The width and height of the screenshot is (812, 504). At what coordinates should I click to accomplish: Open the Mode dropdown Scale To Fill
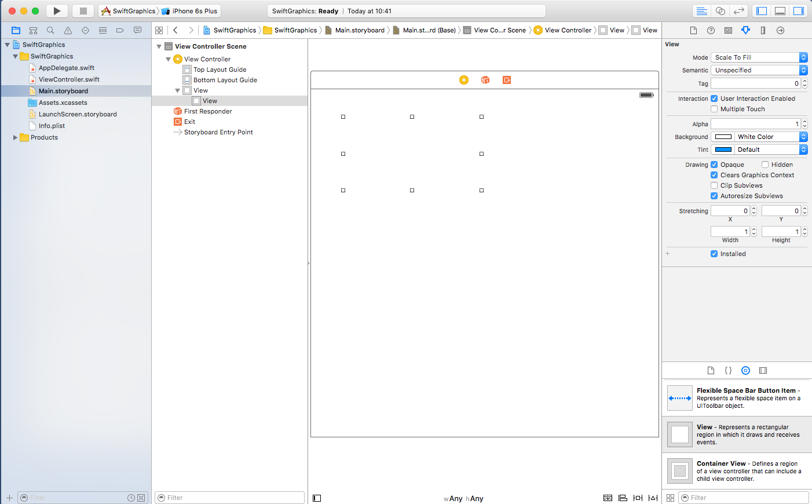click(x=758, y=57)
